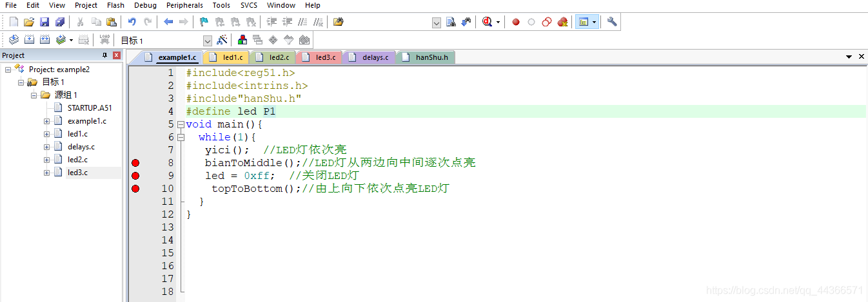Image resolution: width=868 pixels, height=302 pixels.
Task: Expand delays.c in project tree
Action: [46, 147]
